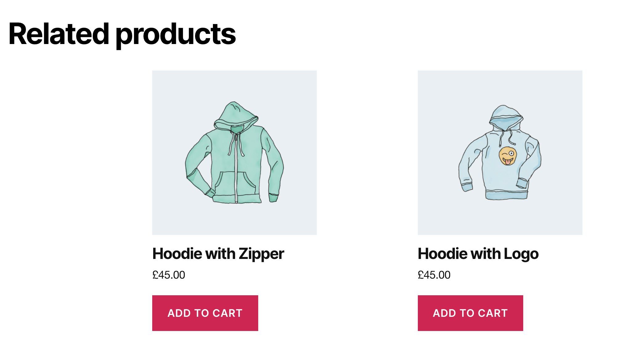Open the Hoodie with Zipper title link
Image resolution: width=644 pixels, height=359 pixels.
[218, 254]
